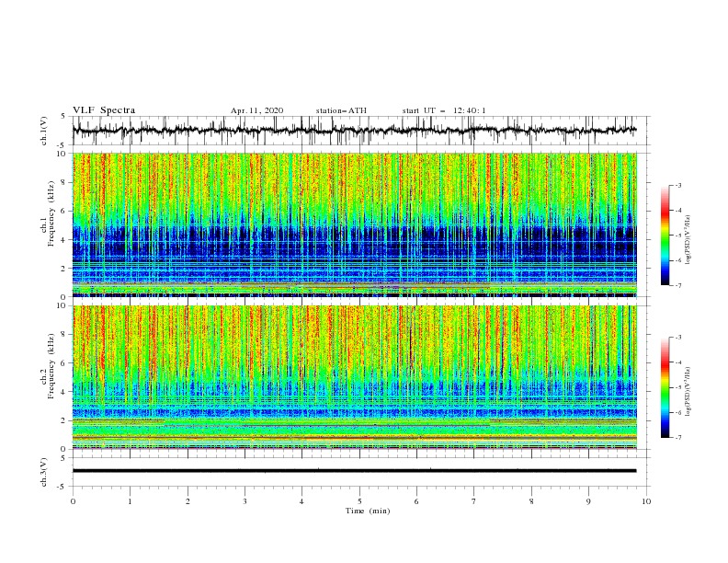
Task: Click the ch.2 PSD color bar
Action: (x=665, y=387)
